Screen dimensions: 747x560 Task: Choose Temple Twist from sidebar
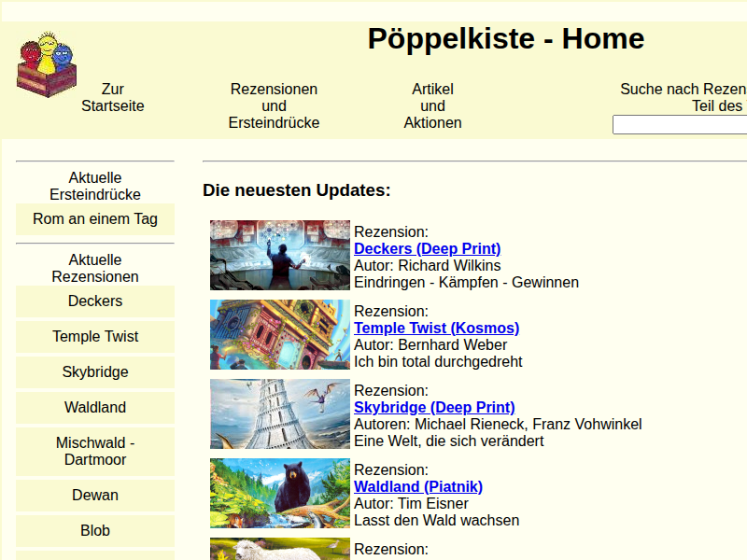[95, 337]
